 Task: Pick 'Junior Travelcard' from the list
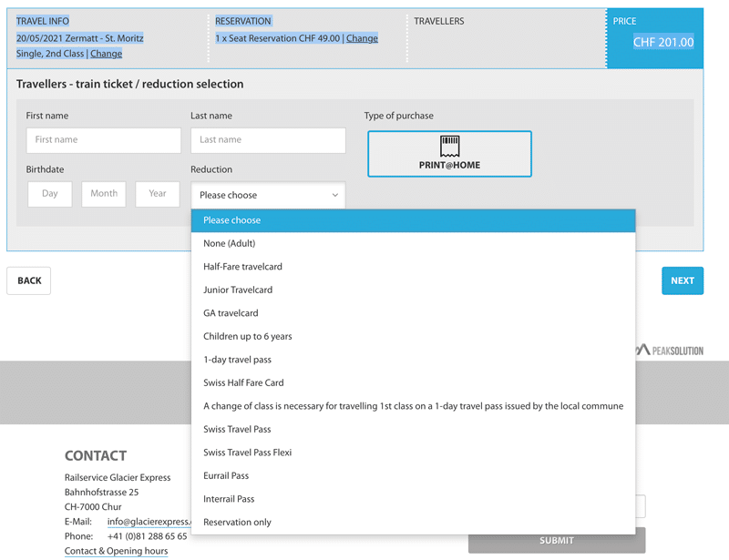point(413,290)
